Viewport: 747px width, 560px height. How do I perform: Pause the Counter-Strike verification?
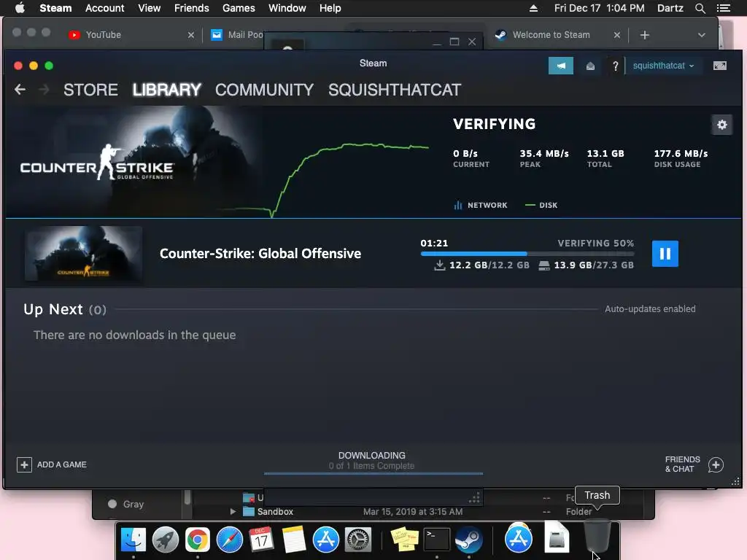665,254
